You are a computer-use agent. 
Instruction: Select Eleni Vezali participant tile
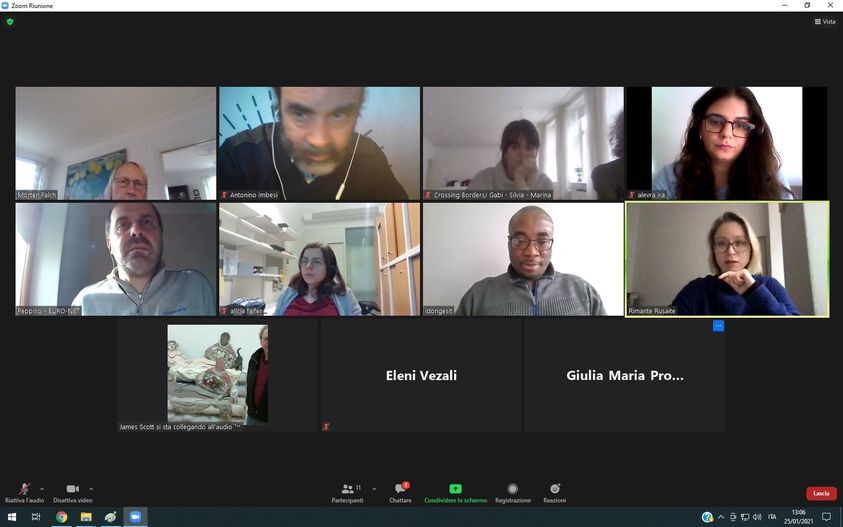[421, 375]
